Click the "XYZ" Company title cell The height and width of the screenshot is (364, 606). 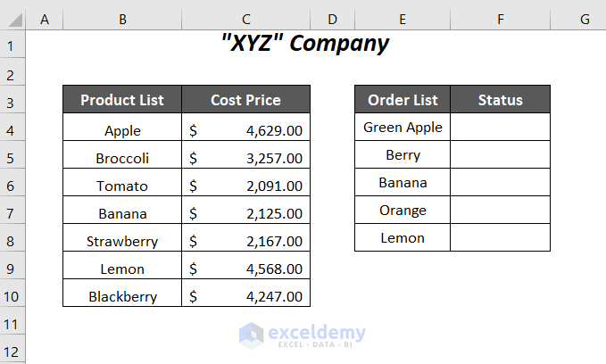(305, 43)
